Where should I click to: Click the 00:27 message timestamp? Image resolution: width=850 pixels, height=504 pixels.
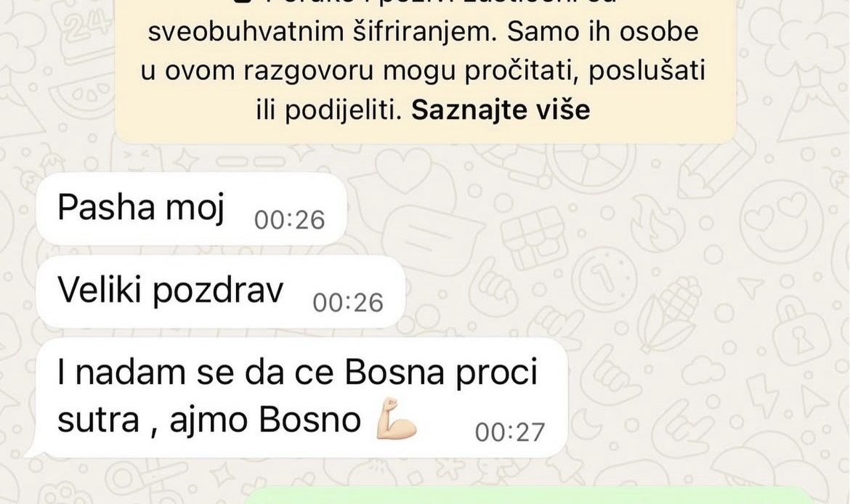[509, 432]
